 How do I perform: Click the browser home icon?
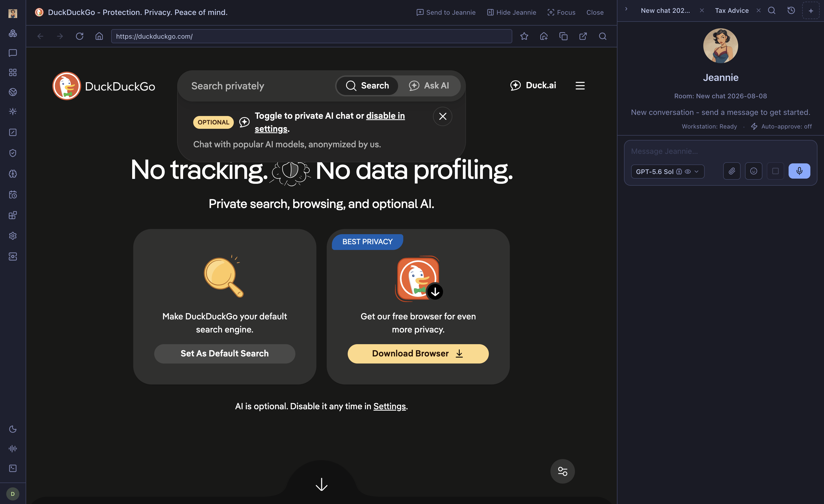coord(99,36)
